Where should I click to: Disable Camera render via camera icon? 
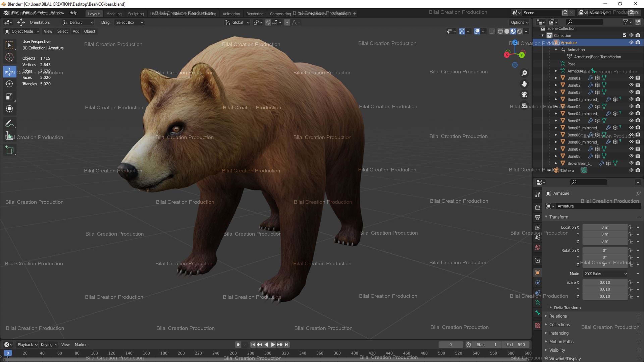pos(638,170)
